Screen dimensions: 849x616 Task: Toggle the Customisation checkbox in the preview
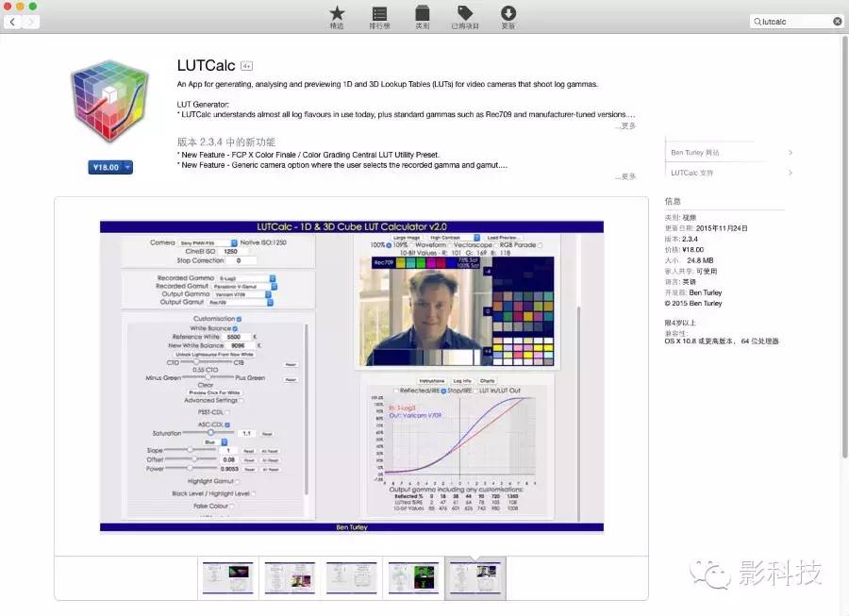click(238, 319)
